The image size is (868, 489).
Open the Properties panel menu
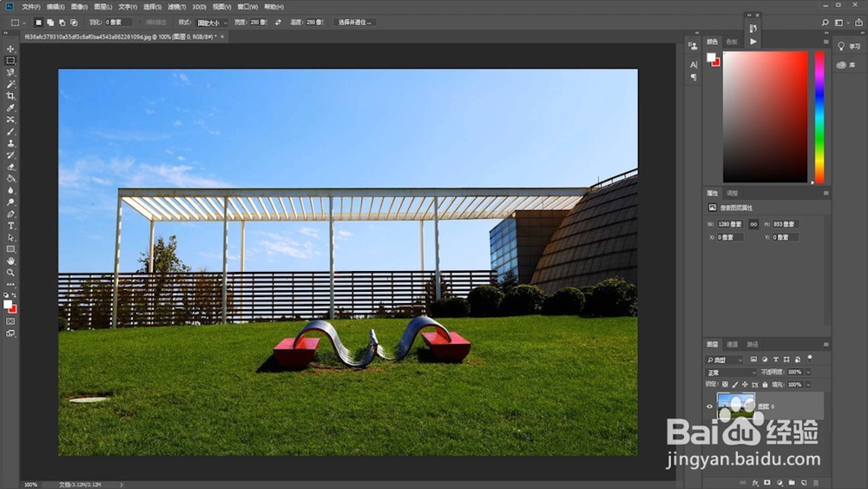tap(826, 194)
